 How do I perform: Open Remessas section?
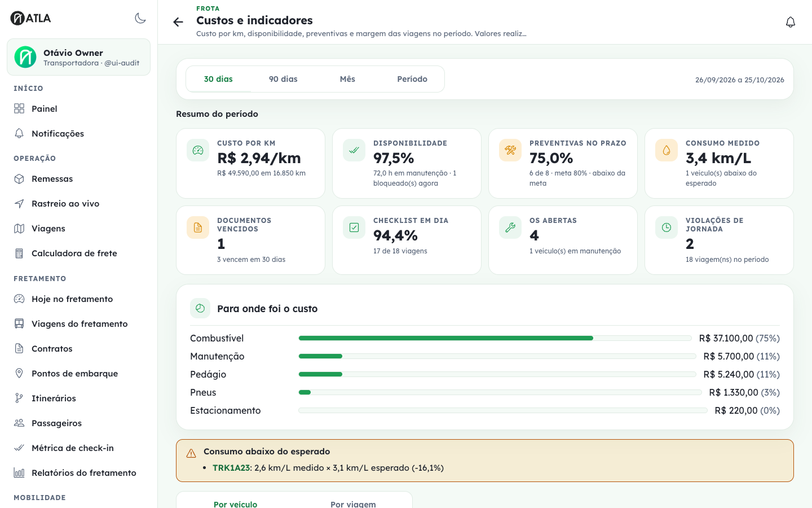(78, 179)
